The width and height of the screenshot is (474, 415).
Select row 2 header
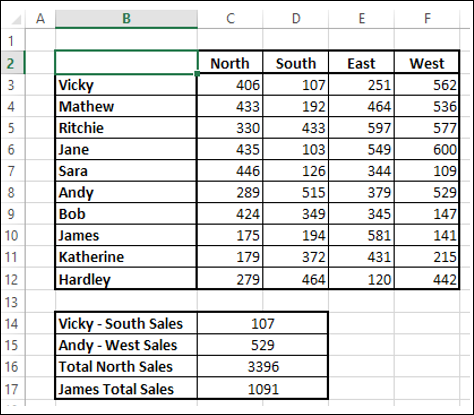click(x=12, y=63)
